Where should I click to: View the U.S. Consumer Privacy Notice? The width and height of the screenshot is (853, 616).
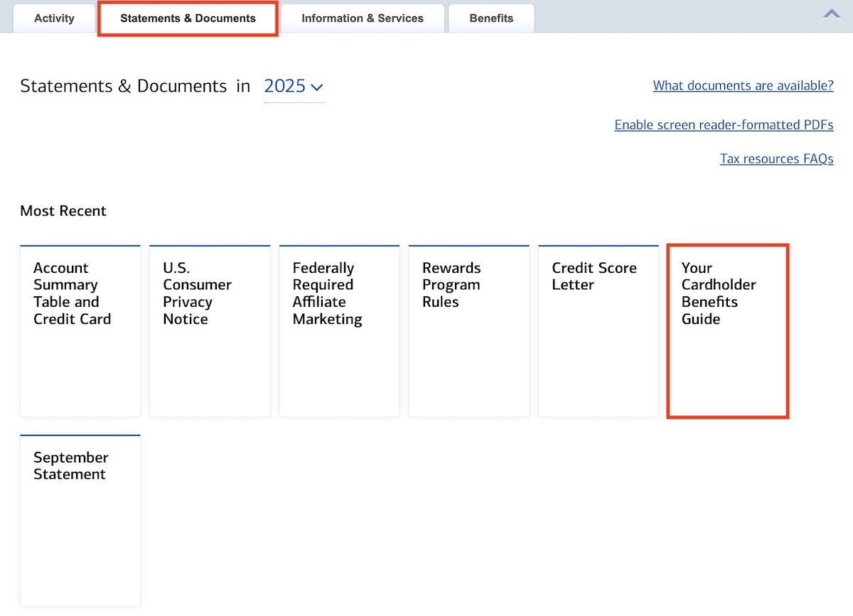[x=210, y=330]
